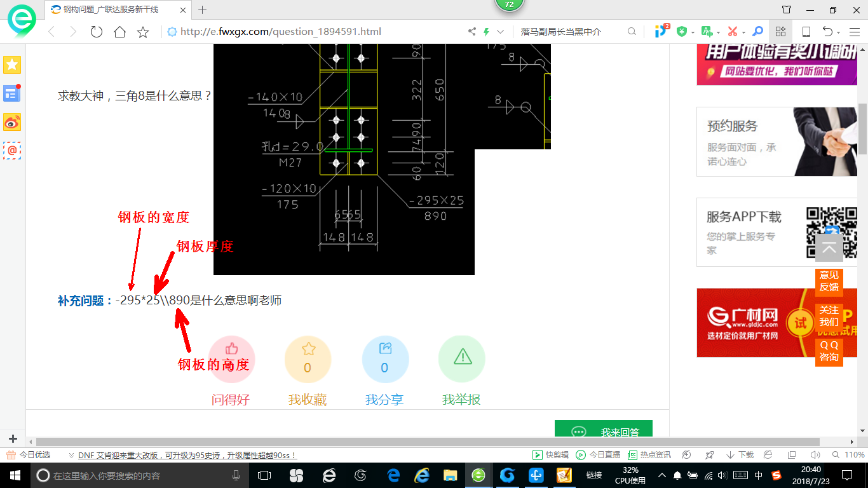Click the orange 关注我们 button
Screen dimensions: 868x488
(x=829, y=316)
